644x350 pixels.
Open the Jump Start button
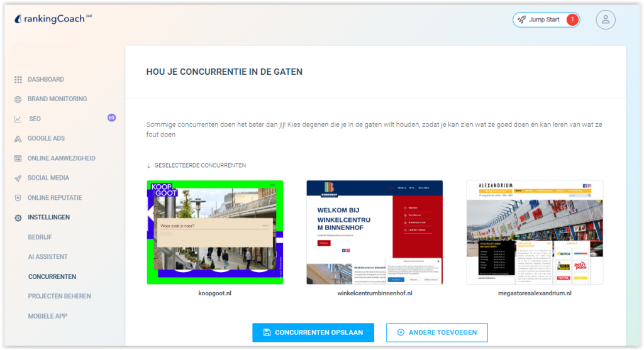(545, 19)
